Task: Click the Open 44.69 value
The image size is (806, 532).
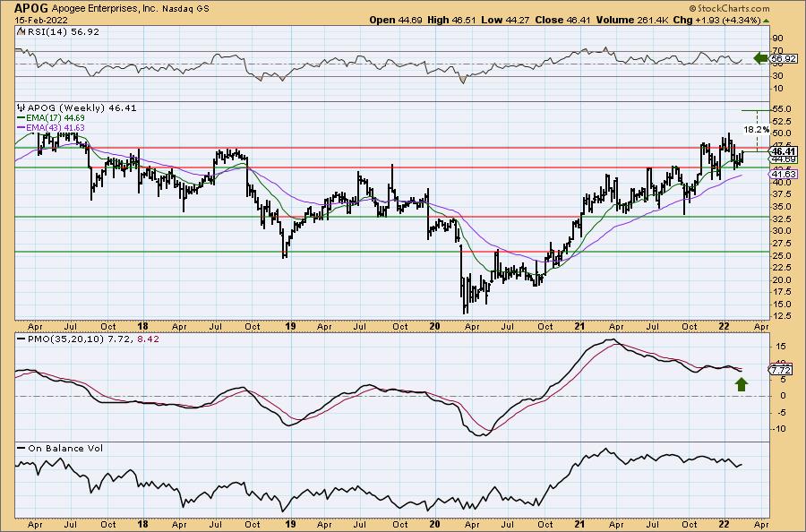Action: click(x=396, y=20)
